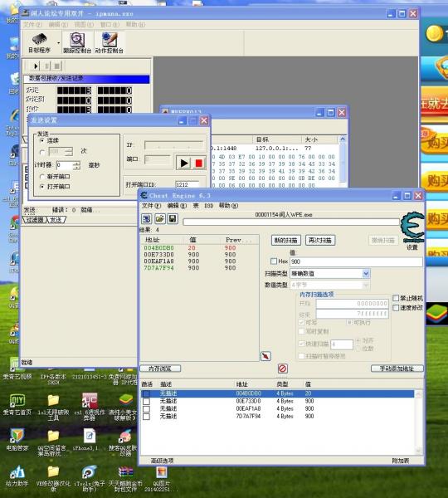The width and height of the screenshot is (448, 498).
Task: Open the Target Program (目标程序) chip icon
Action: click(x=40, y=42)
